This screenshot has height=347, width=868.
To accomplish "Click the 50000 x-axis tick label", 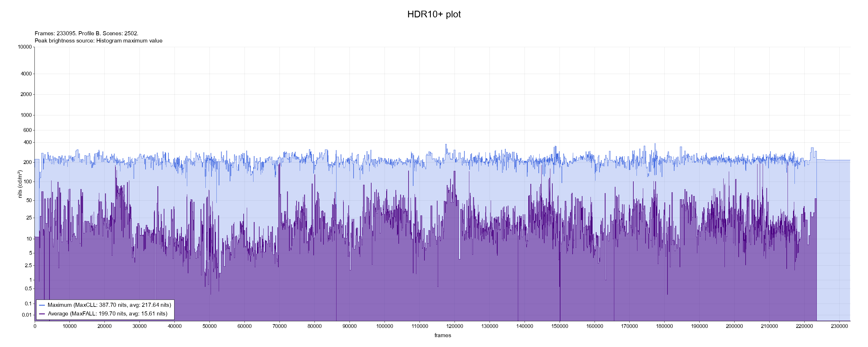I will [209, 326].
